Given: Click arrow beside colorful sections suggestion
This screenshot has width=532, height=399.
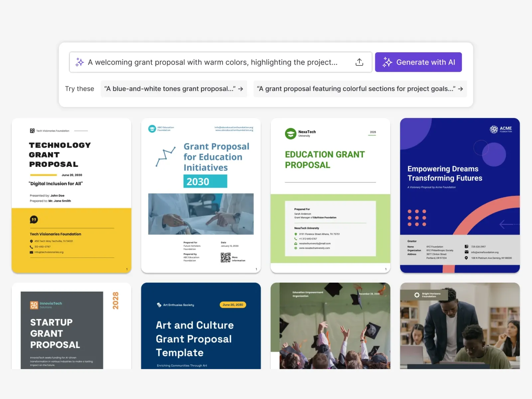Looking at the screenshot, I should click(x=461, y=89).
